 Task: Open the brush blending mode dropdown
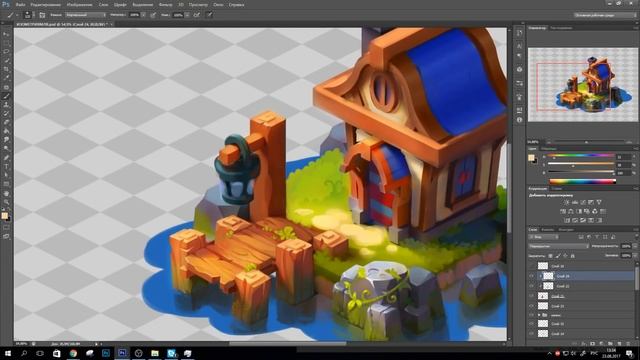point(86,15)
